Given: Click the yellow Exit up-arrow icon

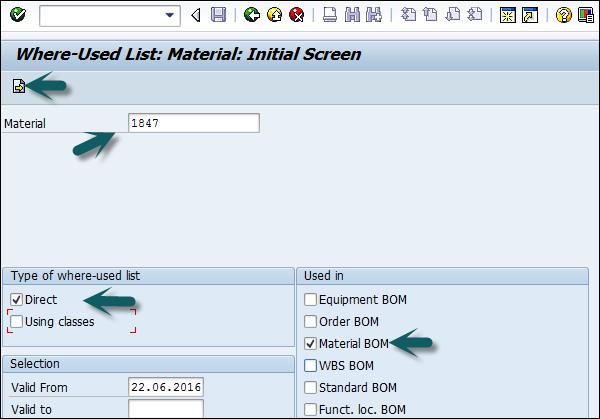Looking at the screenshot, I should click(x=274, y=15).
